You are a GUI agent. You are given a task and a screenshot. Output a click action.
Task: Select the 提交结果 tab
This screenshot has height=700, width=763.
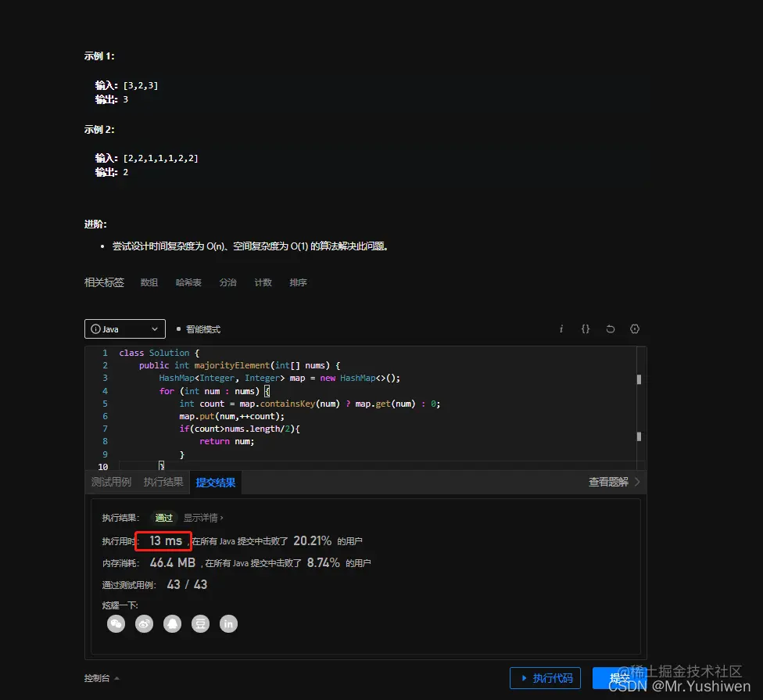tap(216, 483)
